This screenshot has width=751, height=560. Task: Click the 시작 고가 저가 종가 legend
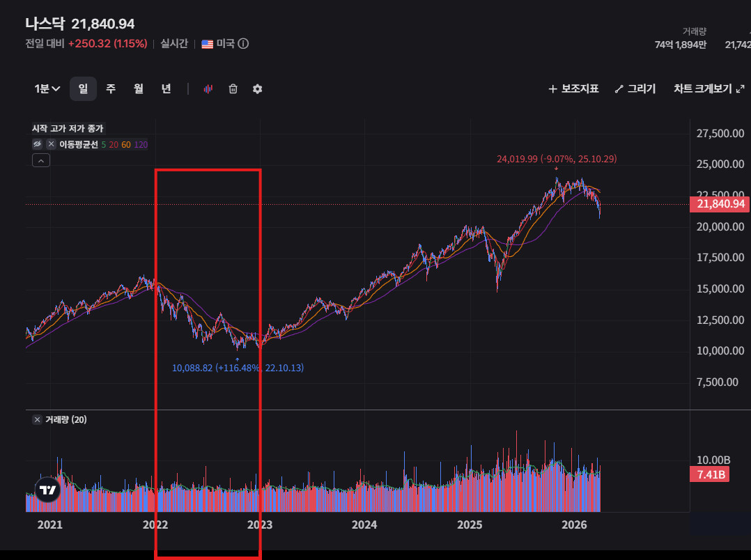(68, 128)
